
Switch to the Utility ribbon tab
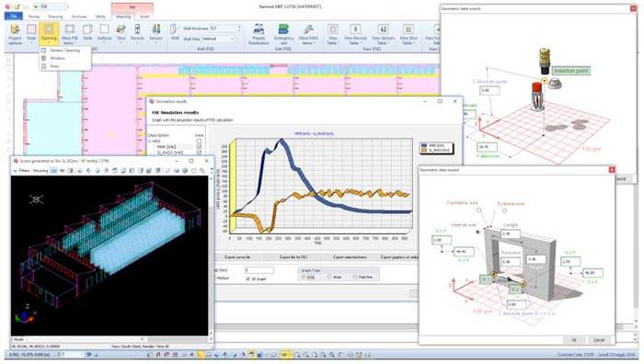tap(100, 17)
